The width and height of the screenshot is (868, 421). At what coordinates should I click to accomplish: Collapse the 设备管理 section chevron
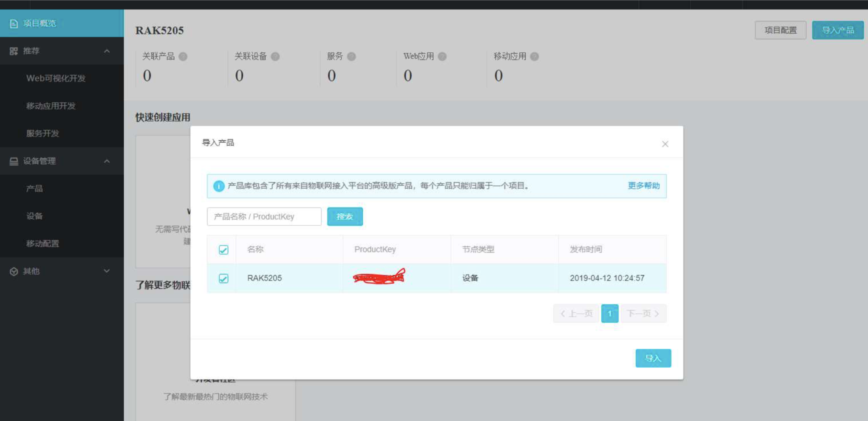click(107, 161)
